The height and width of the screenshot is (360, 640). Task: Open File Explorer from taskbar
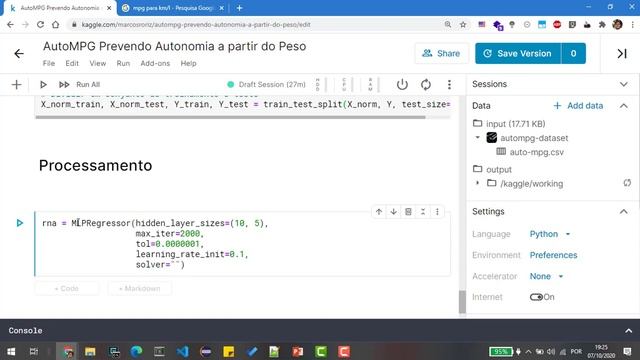tap(90, 351)
